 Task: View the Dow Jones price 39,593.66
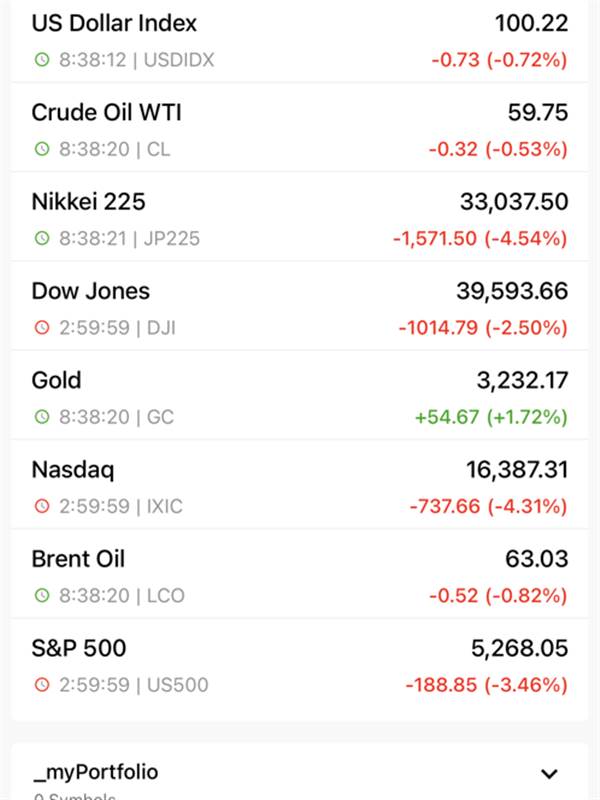[512, 291]
